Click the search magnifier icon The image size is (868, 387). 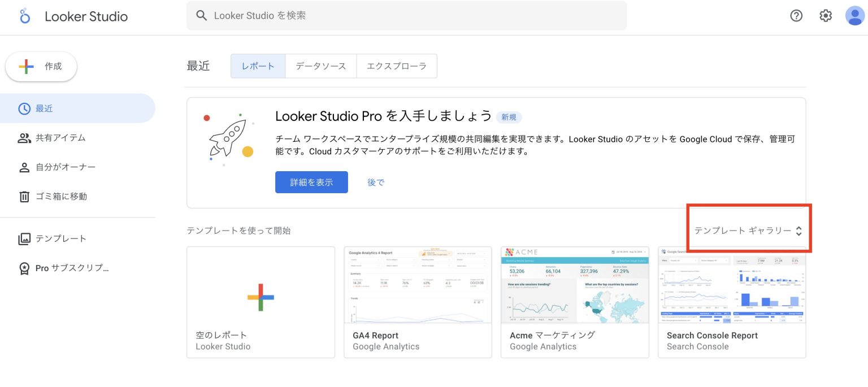(x=202, y=15)
